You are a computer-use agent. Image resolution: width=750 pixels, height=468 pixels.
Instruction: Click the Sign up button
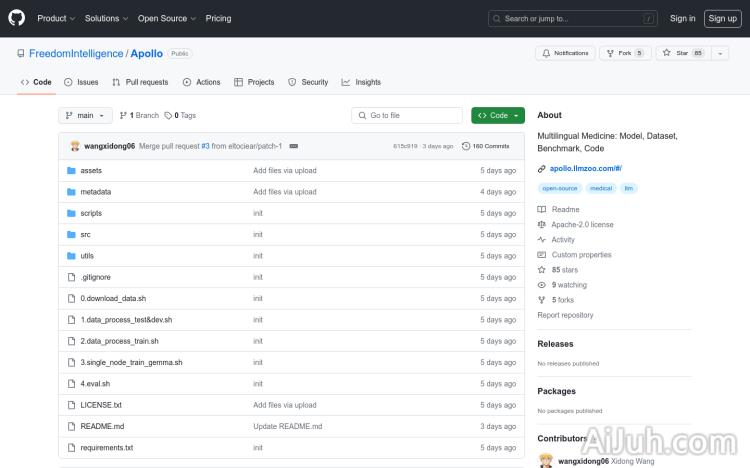[721, 18]
